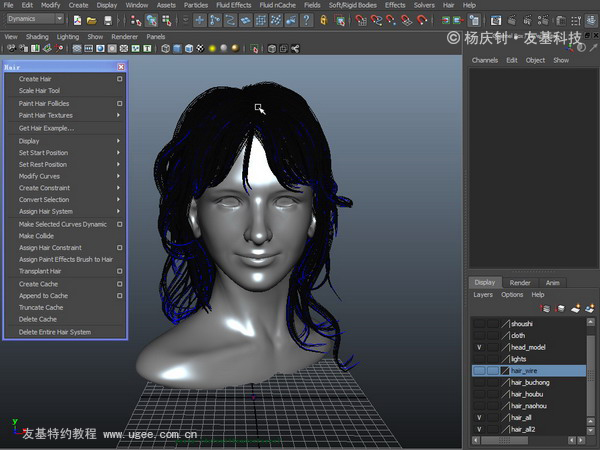Choose Make Collide in Hair menu
Image resolution: width=600 pixels, height=450 pixels.
click(36, 236)
